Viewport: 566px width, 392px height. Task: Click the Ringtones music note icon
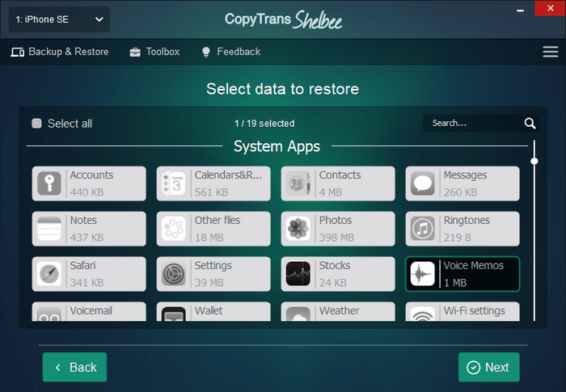[x=423, y=229]
